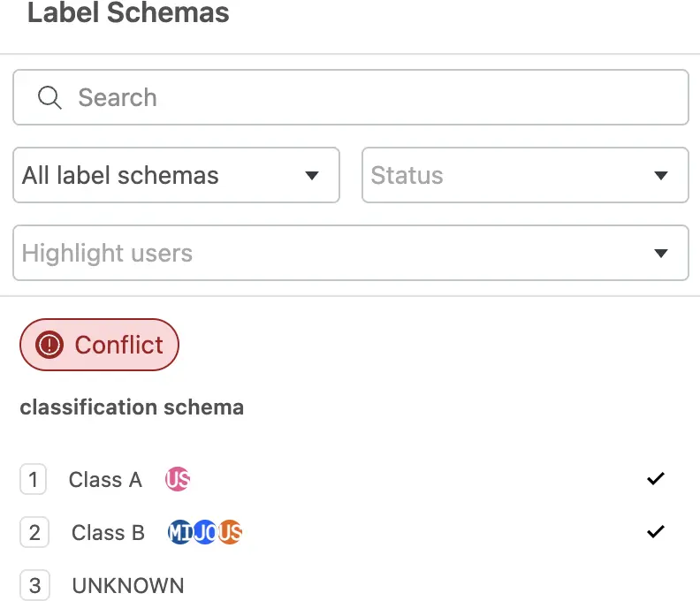
Task: Click the magnifying glass search icon
Action: coord(49,97)
